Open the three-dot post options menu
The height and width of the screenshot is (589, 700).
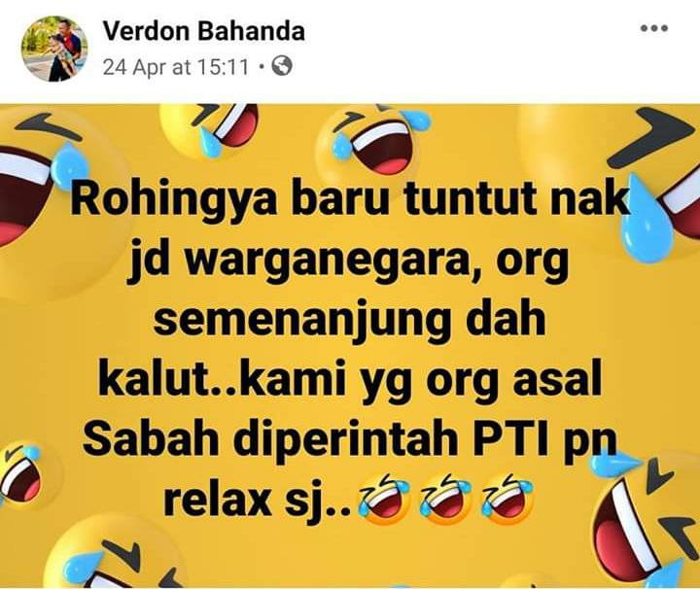(x=654, y=28)
